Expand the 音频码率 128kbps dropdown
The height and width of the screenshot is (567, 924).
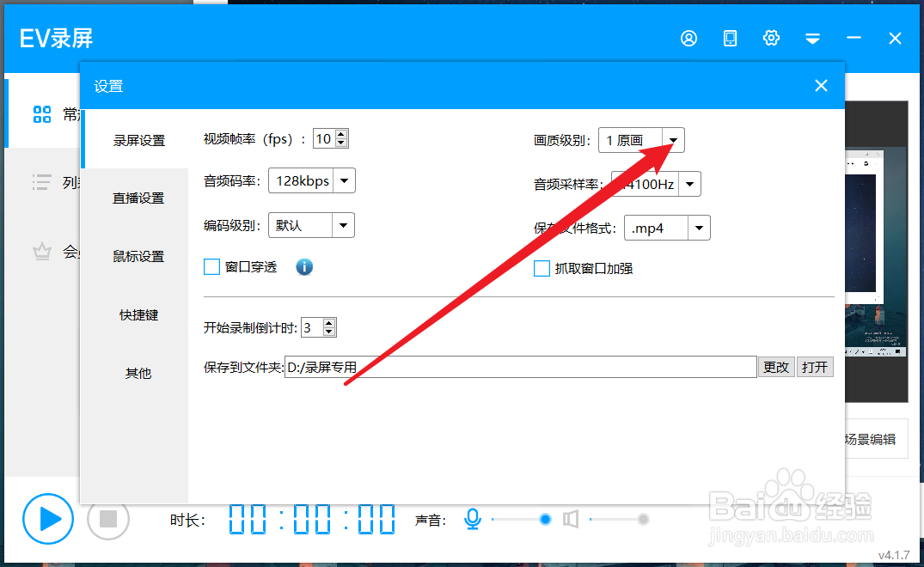[344, 180]
